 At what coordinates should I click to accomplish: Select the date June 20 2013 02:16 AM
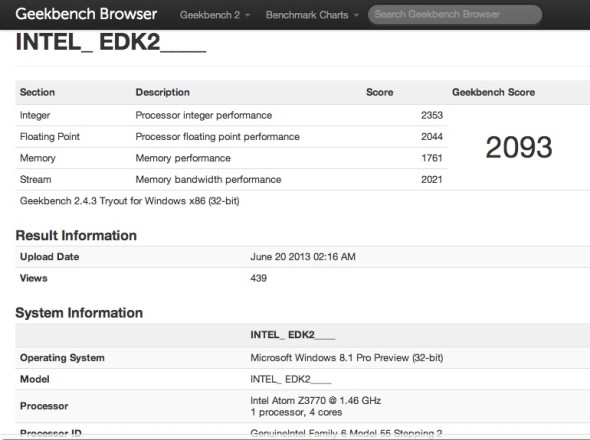click(x=303, y=257)
